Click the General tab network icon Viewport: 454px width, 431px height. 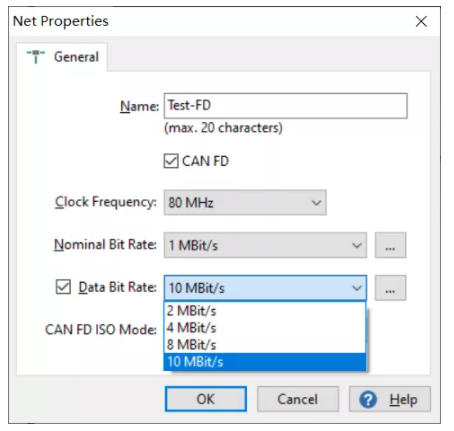[x=36, y=56]
